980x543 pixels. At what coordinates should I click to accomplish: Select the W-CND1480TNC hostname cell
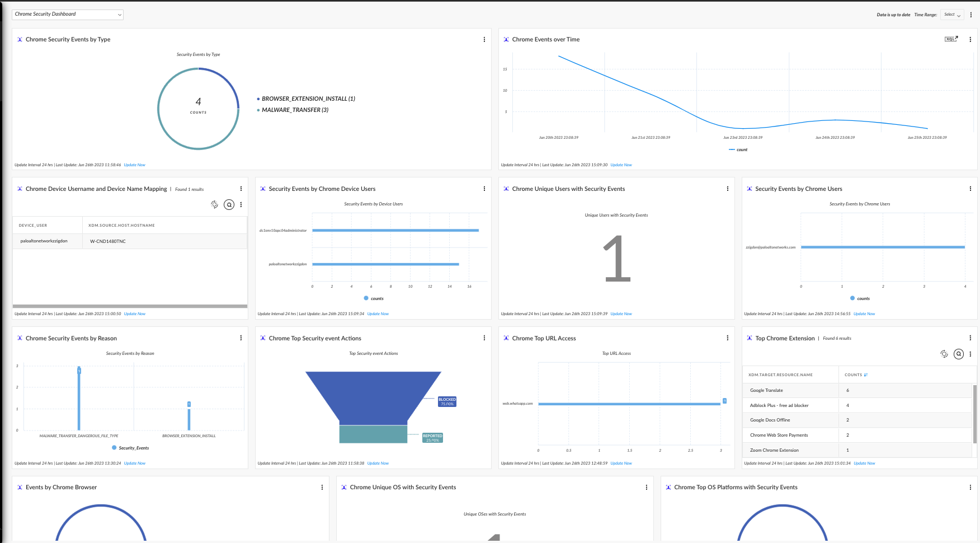click(165, 241)
